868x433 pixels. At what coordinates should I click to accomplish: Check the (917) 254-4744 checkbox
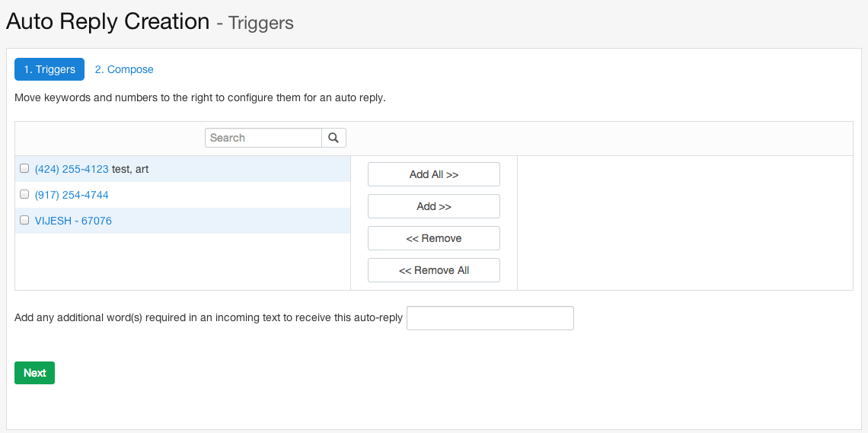(x=24, y=195)
